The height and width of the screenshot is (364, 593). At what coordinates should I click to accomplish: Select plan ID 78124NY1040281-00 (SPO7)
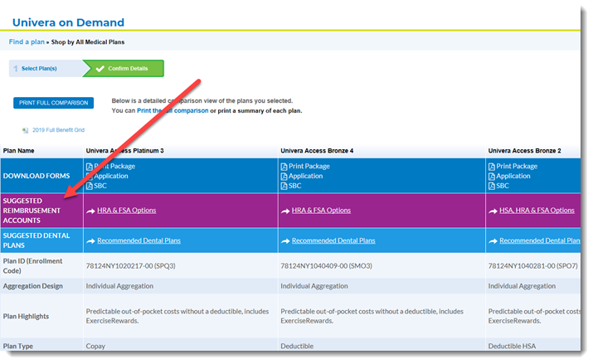532,266
